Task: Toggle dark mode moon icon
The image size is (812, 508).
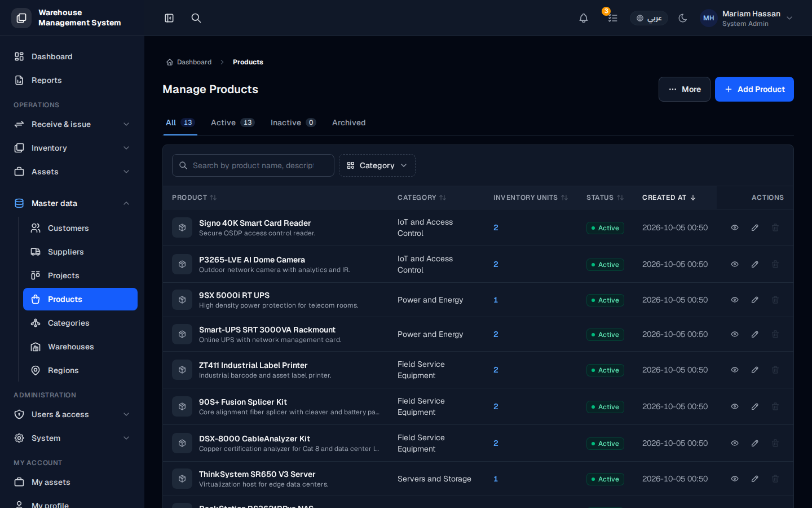Action: [x=683, y=18]
